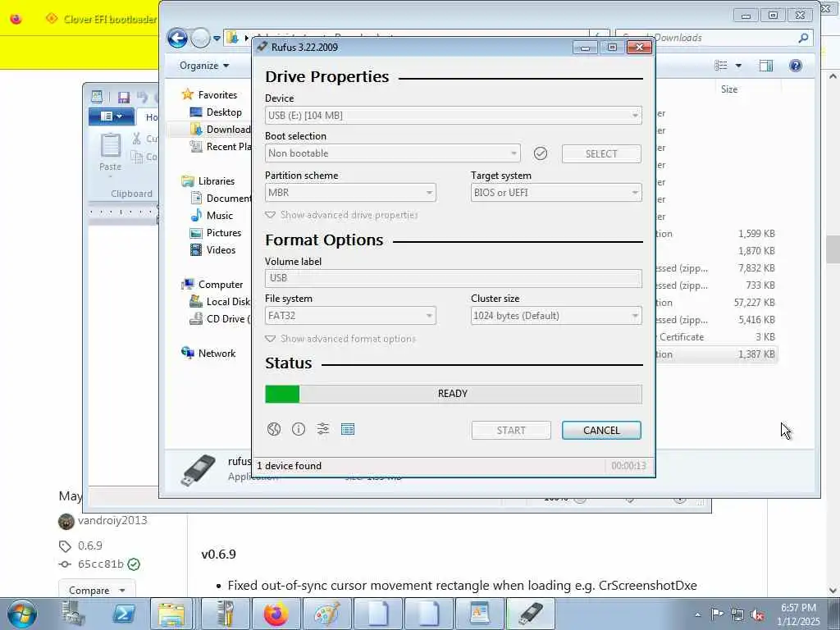Switch to Paint on the taskbar
840x630 pixels.
pos(326,614)
